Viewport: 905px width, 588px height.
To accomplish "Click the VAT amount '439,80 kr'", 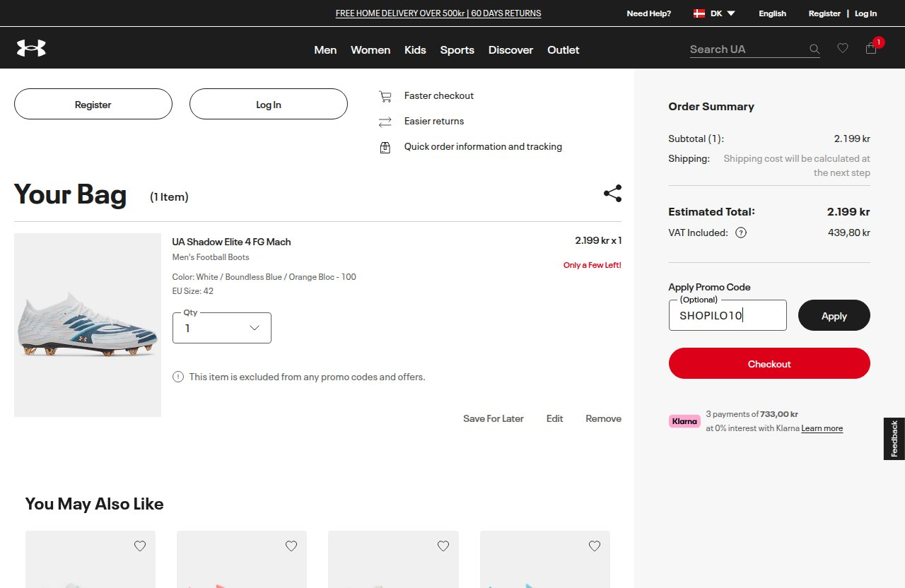I will click(x=849, y=233).
